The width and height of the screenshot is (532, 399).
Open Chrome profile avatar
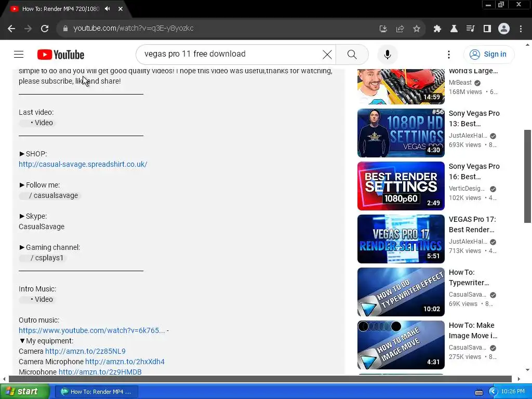[504, 29]
